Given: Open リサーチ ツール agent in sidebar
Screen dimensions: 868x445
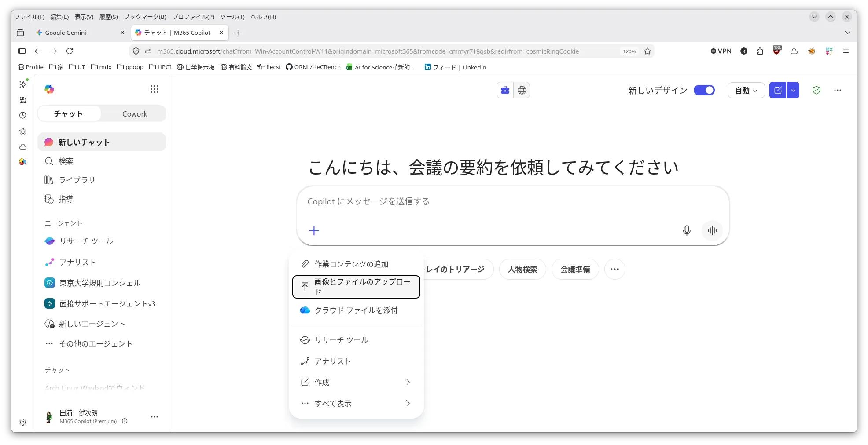Looking at the screenshot, I should pyautogui.click(x=102, y=241).
